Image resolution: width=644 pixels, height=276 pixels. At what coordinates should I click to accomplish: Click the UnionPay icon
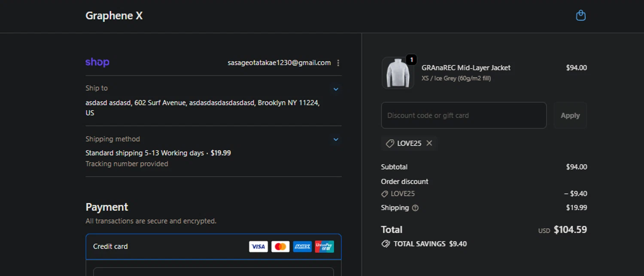click(324, 246)
